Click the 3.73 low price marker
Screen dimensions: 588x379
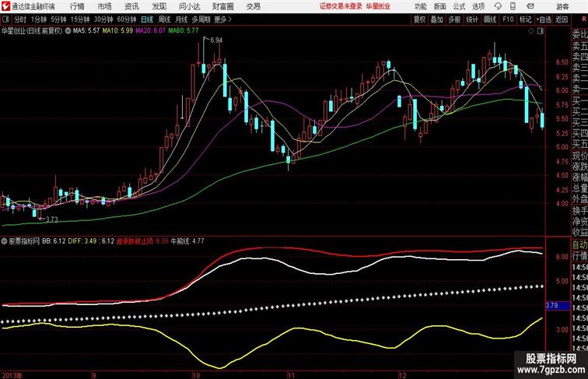pos(52,219)
